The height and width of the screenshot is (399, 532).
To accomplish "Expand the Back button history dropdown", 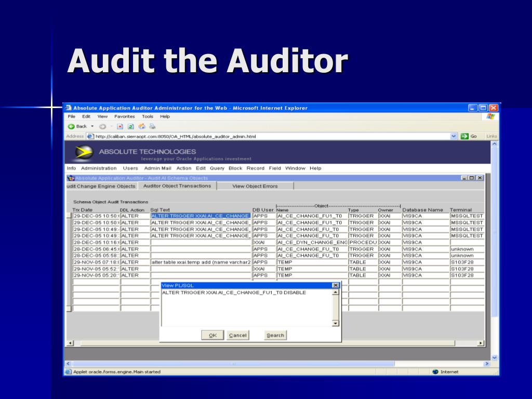I will coord(92,127).
